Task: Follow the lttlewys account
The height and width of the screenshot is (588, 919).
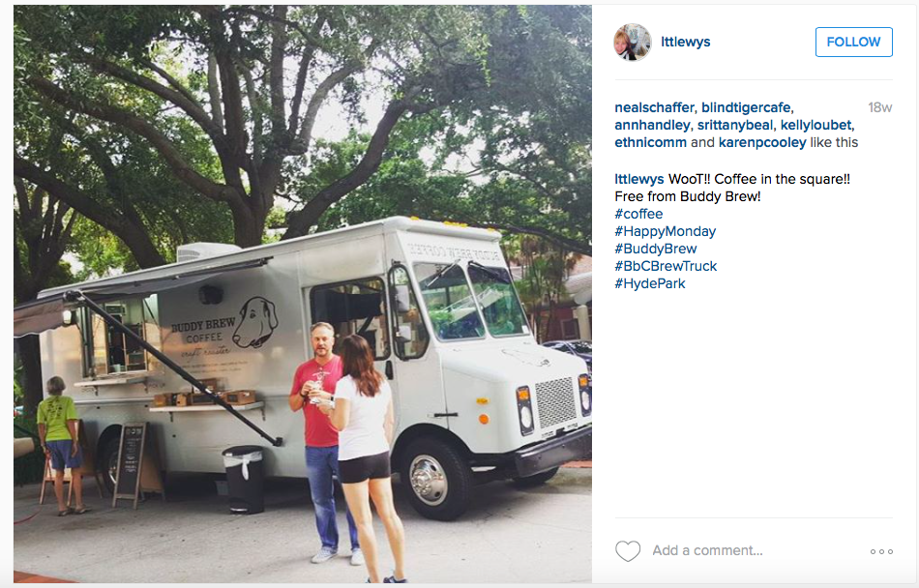Action: coord(854,43)
